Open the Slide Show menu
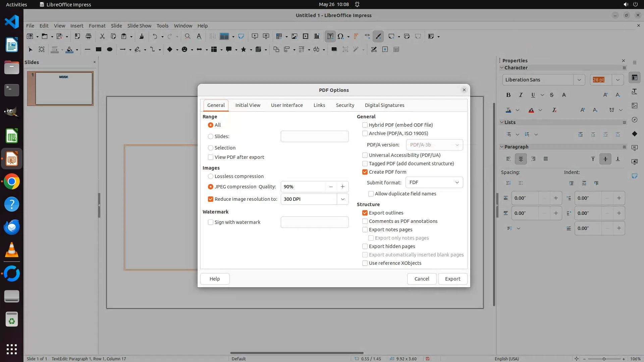The height and width of the screenshot is (362, 644). 139,26
